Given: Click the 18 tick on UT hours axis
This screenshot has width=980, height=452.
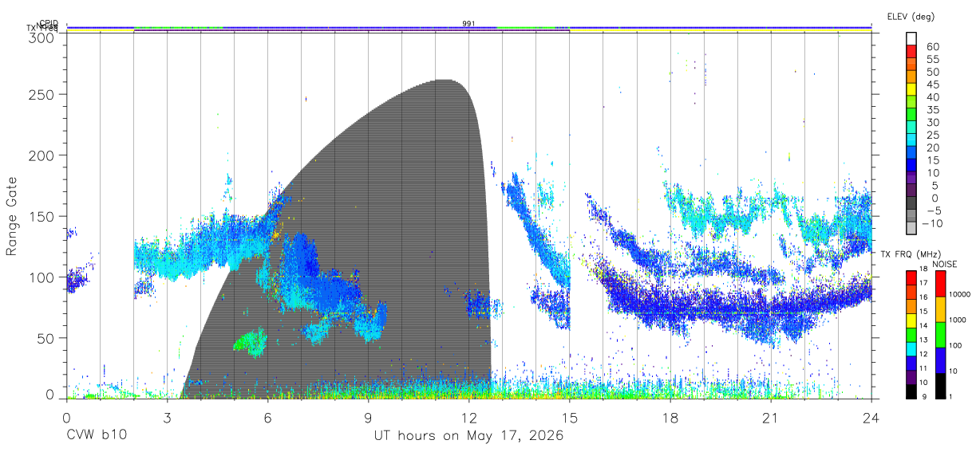Looking at the screenshot, I should (x=670, y=418).
